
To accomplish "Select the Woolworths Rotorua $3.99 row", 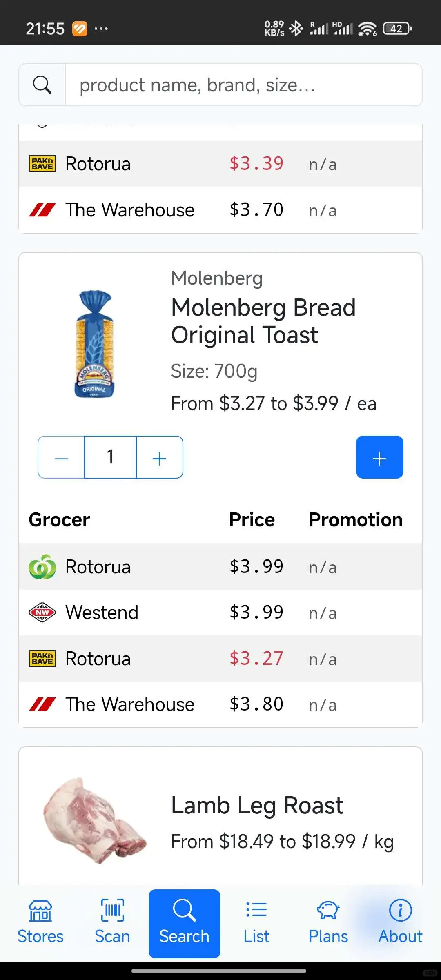I will point(220,567).
